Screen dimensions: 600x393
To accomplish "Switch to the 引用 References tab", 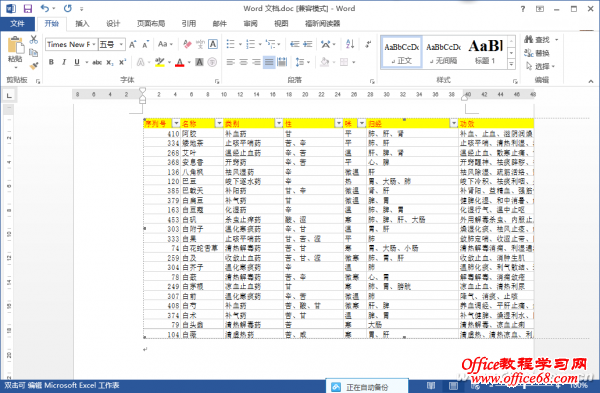I will [x=189, y=24].
